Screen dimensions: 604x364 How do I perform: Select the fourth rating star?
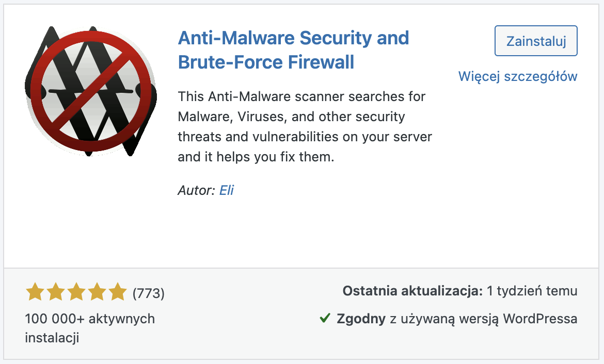(x=96, y=292)
